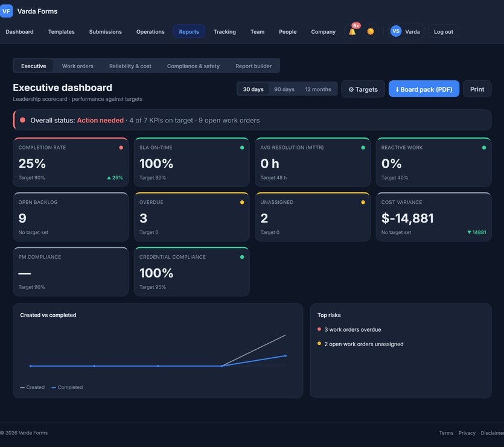
Task: Click the Varda username label
Action: click(412, 31)
